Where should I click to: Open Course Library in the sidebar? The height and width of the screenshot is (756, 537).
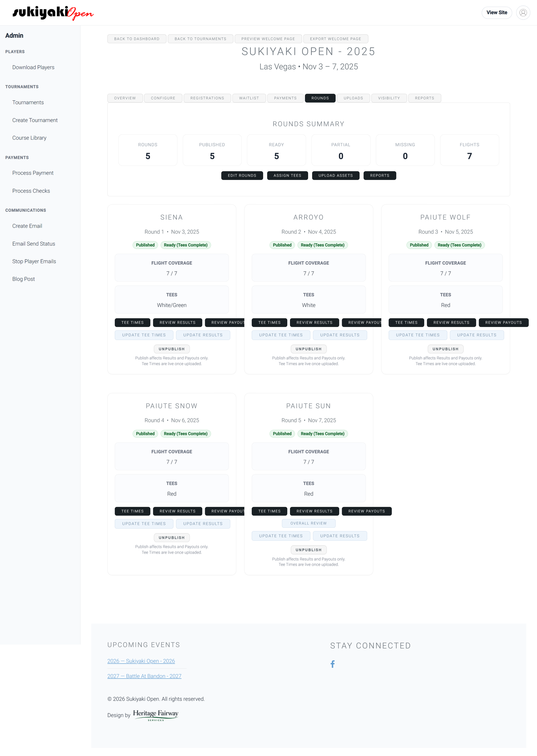tap(29, 138)
